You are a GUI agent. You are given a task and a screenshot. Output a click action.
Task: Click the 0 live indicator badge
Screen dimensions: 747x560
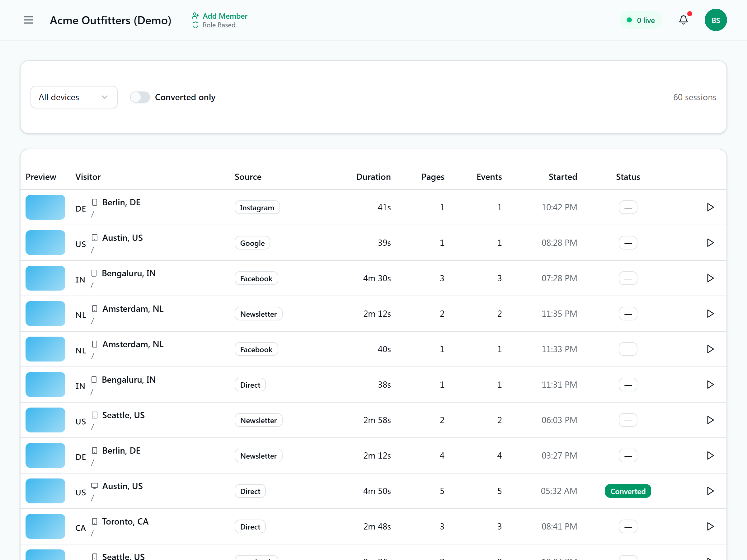(x=641, y=20)
